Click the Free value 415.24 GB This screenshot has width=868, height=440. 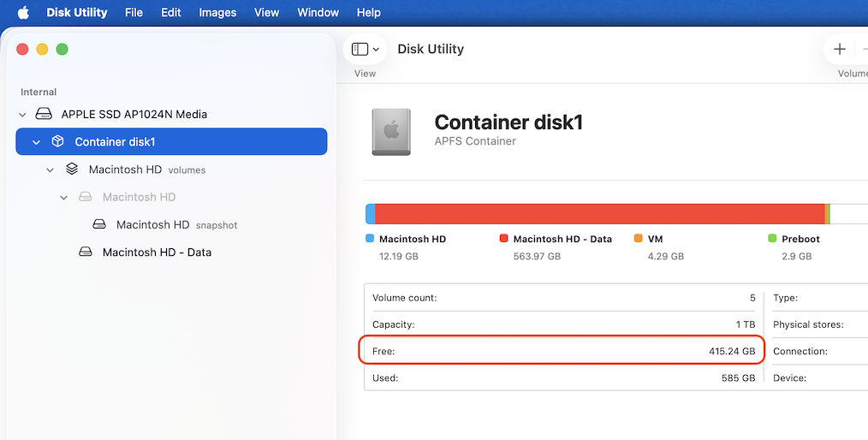732,351
